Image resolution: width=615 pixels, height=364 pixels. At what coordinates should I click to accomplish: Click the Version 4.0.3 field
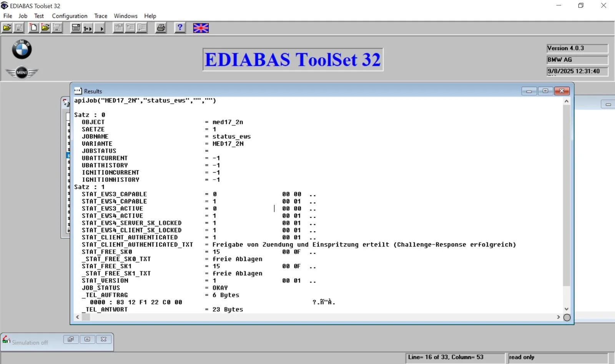coord(577,48)
